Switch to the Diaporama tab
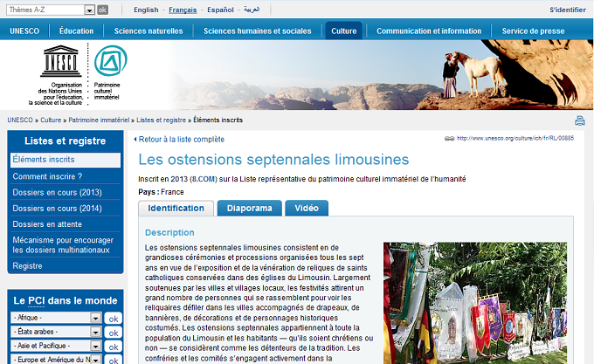The image size is (594, 364). coord(249,209)
